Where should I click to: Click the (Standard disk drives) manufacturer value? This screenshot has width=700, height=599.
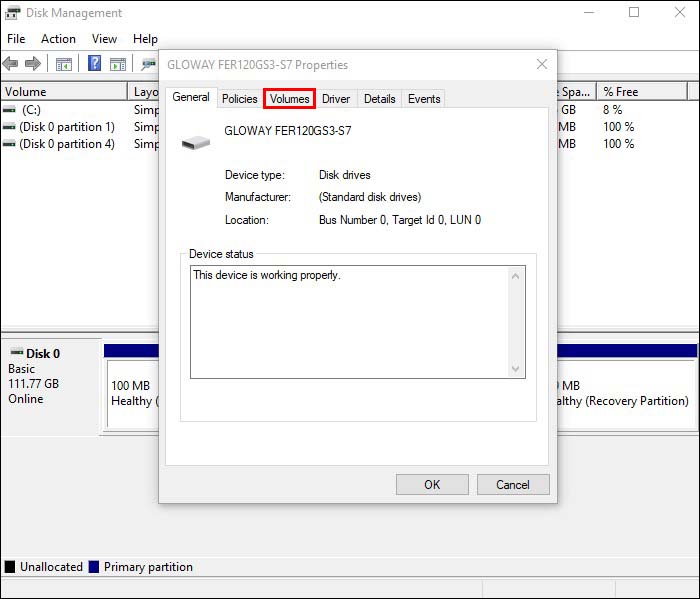click(x=370, y=197)
